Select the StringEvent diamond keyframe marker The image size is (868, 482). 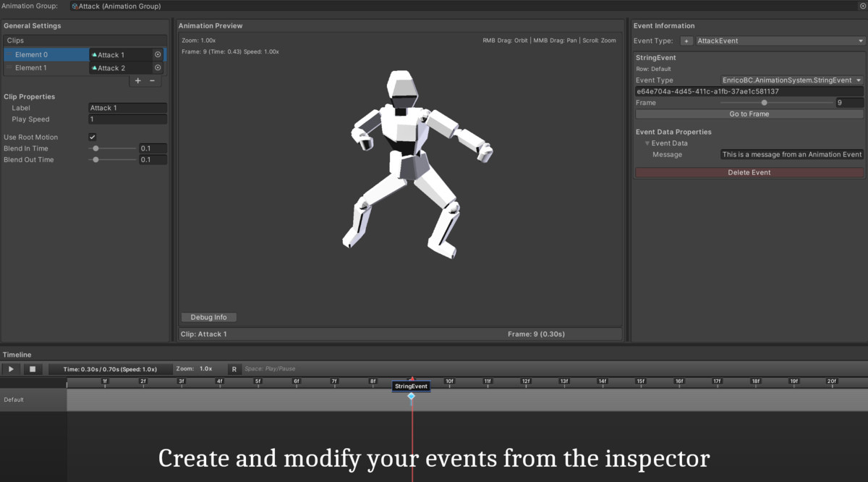[x=411, y=396]
